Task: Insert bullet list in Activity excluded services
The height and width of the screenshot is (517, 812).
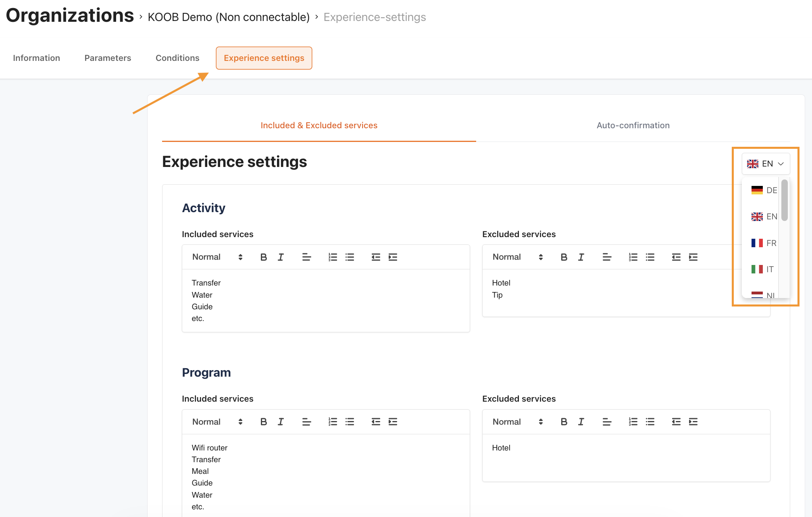Action: pos(650,257)
